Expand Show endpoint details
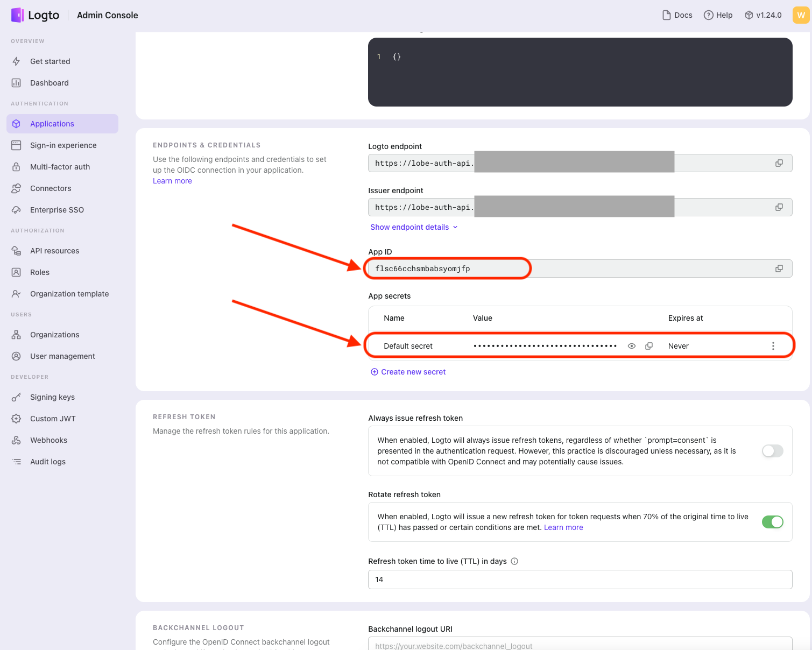The width and height of the screenshot is (812, 650). [x=414, y=227]
